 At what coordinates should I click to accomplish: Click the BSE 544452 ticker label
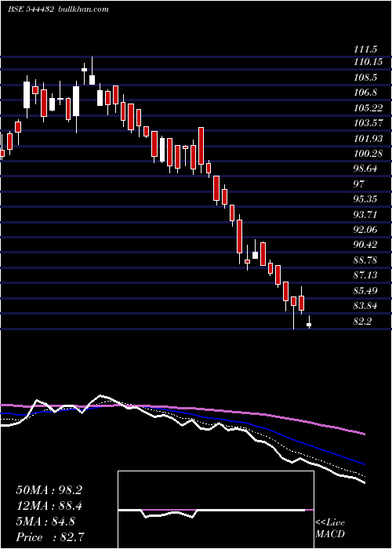pos(31,9)
